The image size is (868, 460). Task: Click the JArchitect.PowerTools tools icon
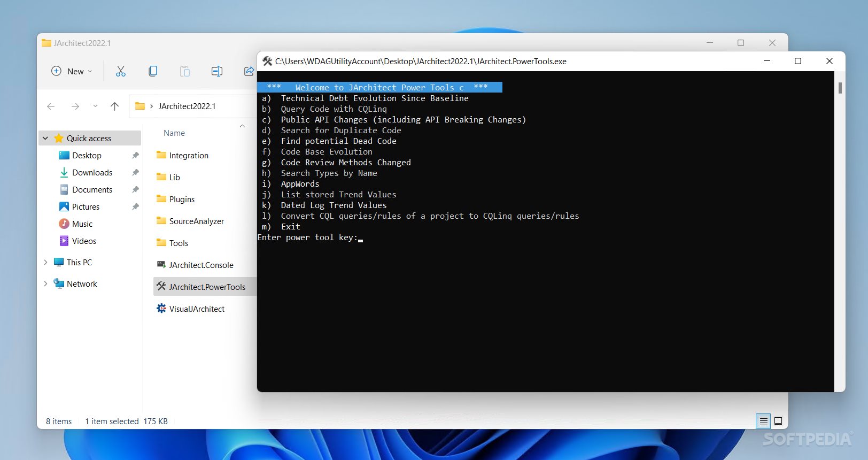pyautogui.click(x=161, y=287)
